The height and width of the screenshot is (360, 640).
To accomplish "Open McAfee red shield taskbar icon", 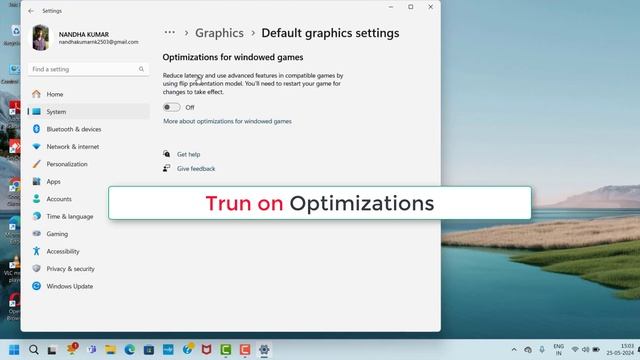I will (x=207, y=349).
